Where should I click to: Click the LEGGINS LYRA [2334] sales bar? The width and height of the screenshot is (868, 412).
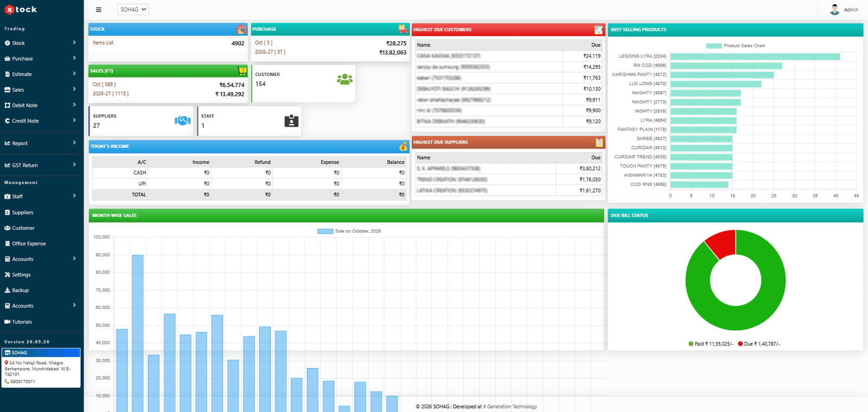point(755,56)
